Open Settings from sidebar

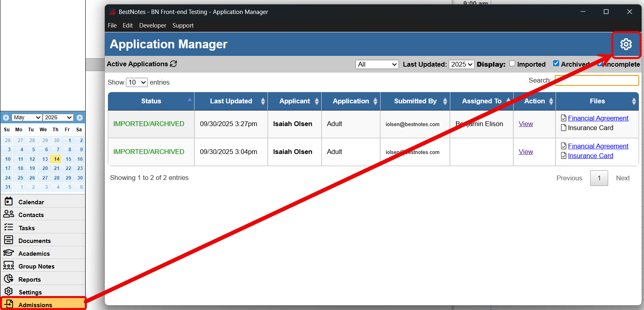coord(43,292)
